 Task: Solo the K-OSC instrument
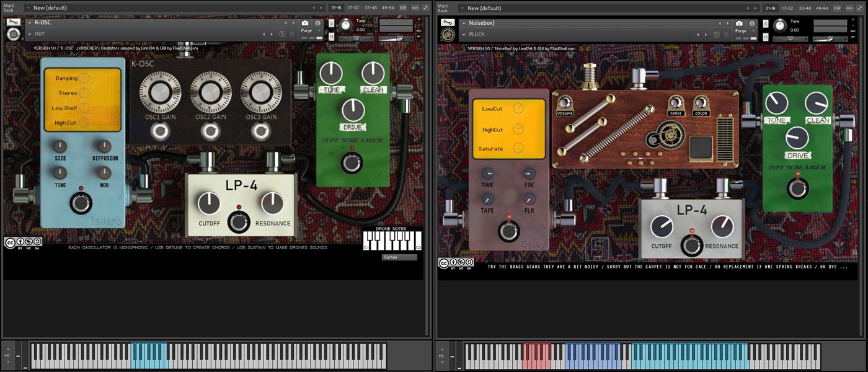click(332, 24)
